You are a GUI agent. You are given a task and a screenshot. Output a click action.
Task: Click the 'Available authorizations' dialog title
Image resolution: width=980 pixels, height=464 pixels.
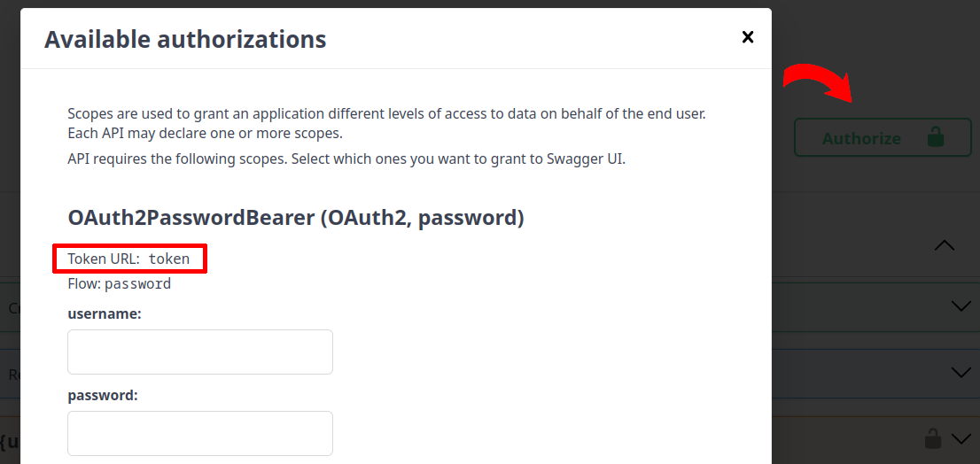(x=185, y=39)
